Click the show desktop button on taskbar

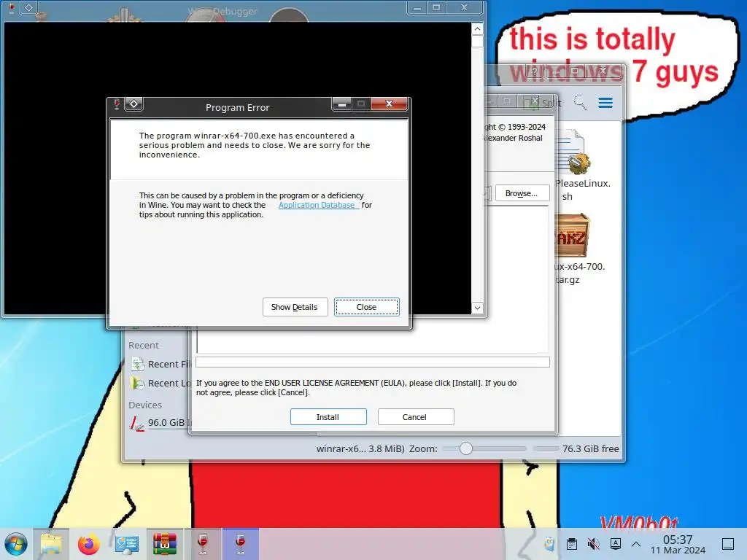[728, 544]
